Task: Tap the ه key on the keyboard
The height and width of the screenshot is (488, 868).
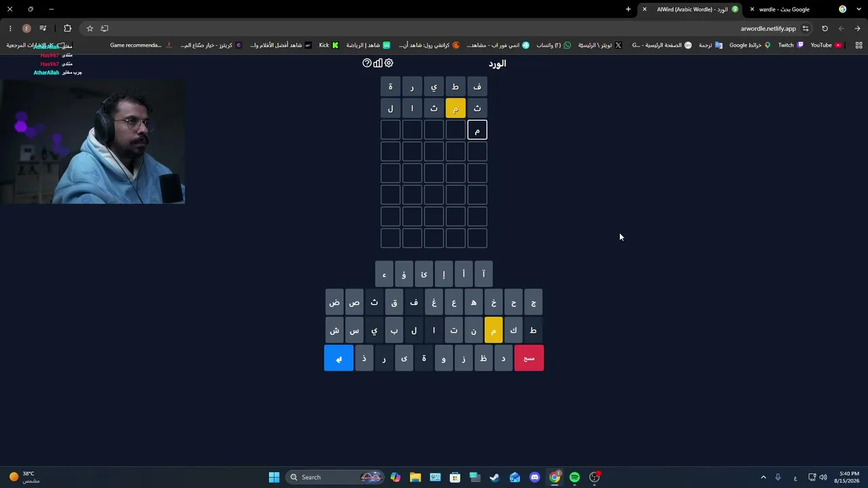Action: point(474,302)
